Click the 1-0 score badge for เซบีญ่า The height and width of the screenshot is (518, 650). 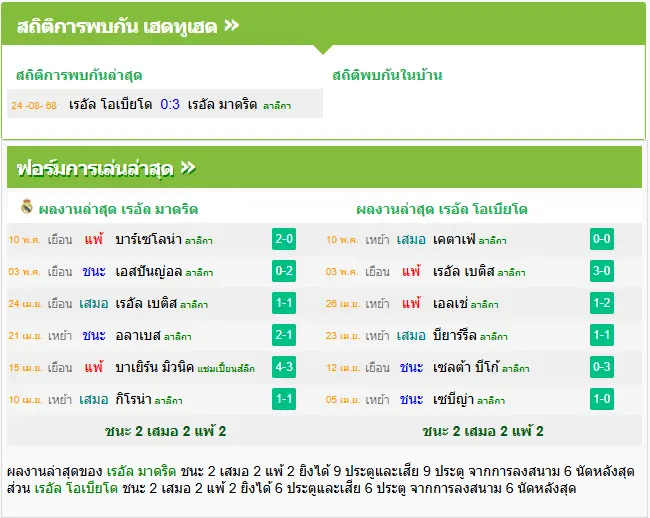click(x=602, y=399)
